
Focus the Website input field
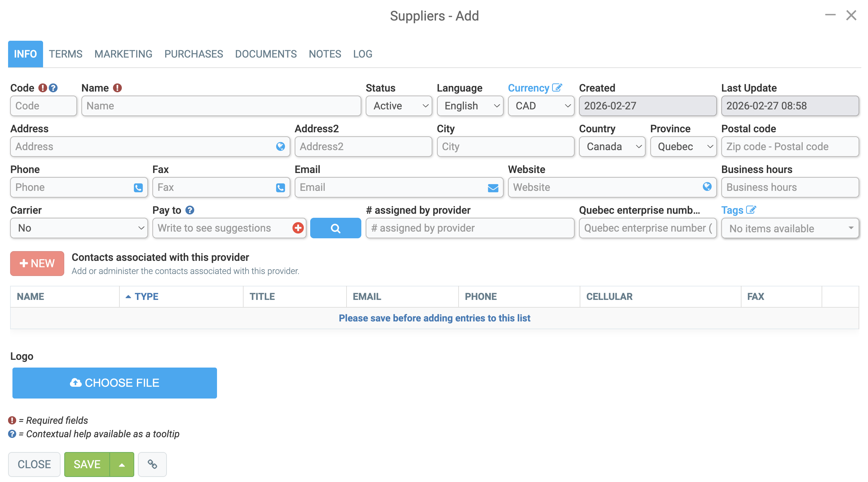612,187
